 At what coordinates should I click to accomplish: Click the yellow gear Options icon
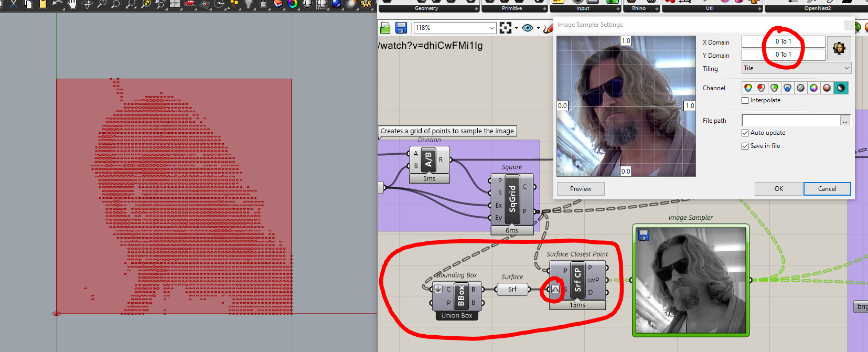pyautogui.click(x=366, y=3)
